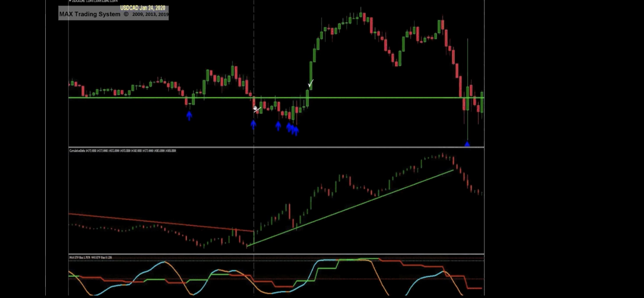Click the leftmost blue up arrow signal
Image resolution: width=644 pixels, height=298 pixels.
click(189, 116)
